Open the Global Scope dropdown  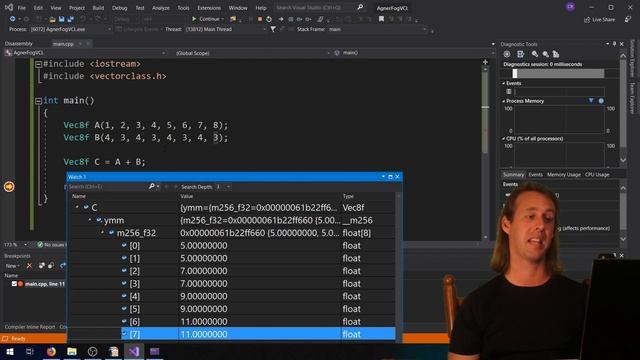click(252, 53)
